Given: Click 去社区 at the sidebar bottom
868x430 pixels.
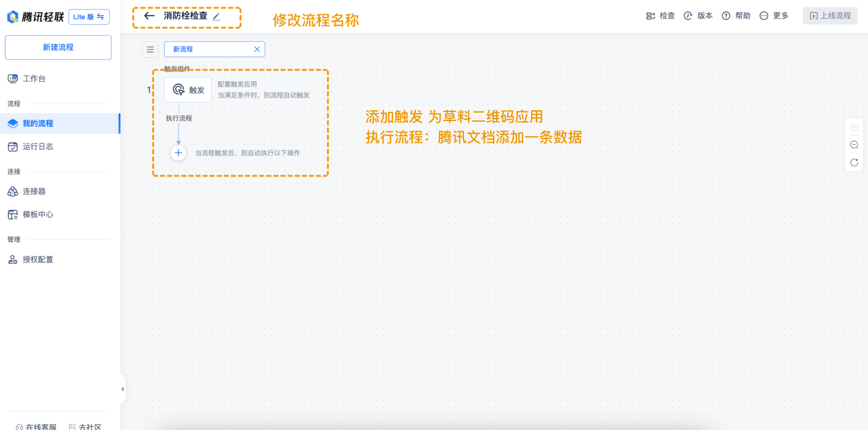Looking at the screenshot, I should [86, 426].
